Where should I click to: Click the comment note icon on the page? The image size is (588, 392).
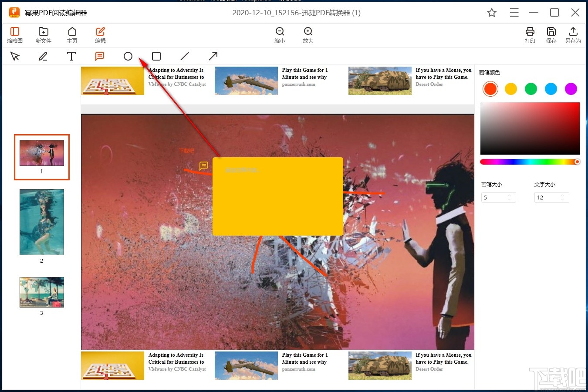click(x=203, y=166)
